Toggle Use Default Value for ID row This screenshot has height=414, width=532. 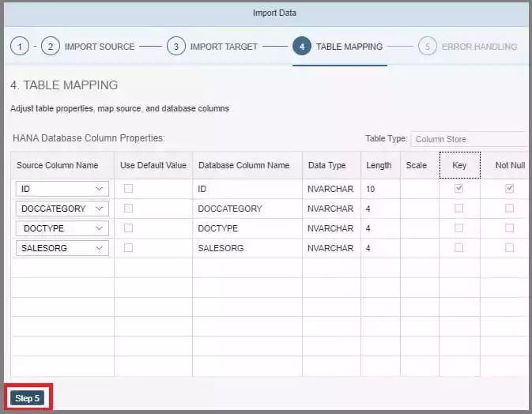(128, 189)
